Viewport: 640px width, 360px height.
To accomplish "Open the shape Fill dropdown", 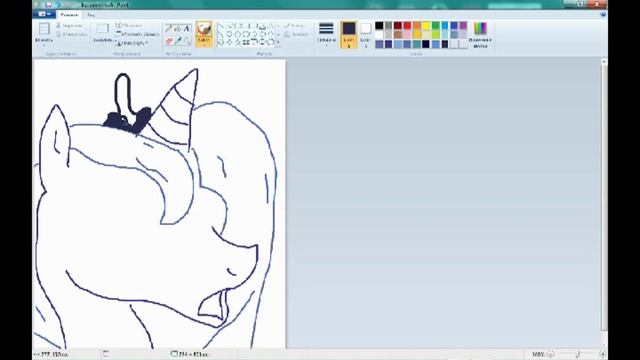I will (296, 34).
